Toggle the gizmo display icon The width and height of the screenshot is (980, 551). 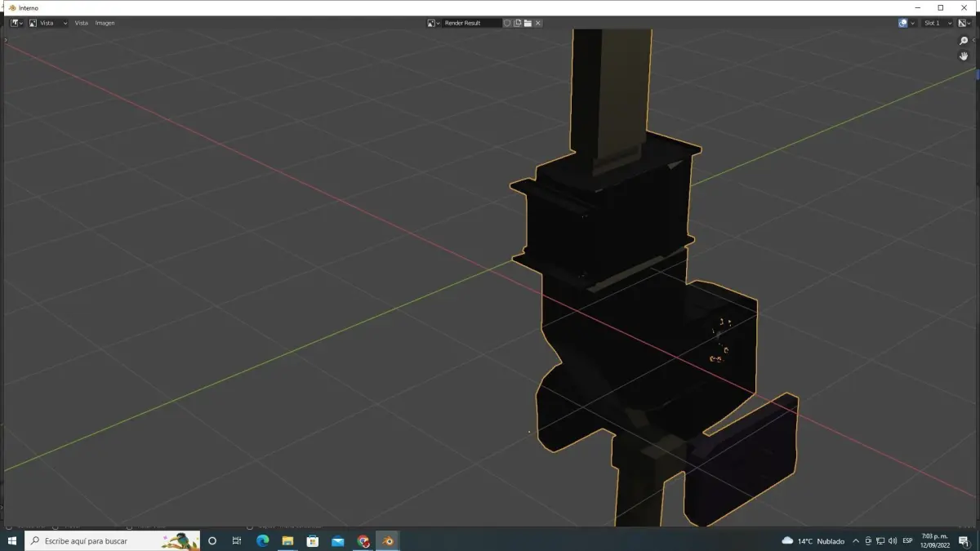[x=902, y=23]
